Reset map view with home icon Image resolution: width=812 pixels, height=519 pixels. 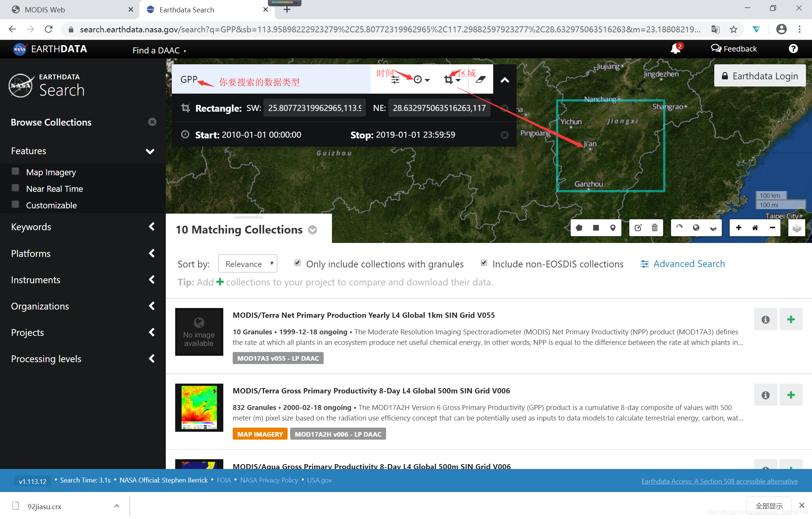pyautogui.click(x=755, y=228)
